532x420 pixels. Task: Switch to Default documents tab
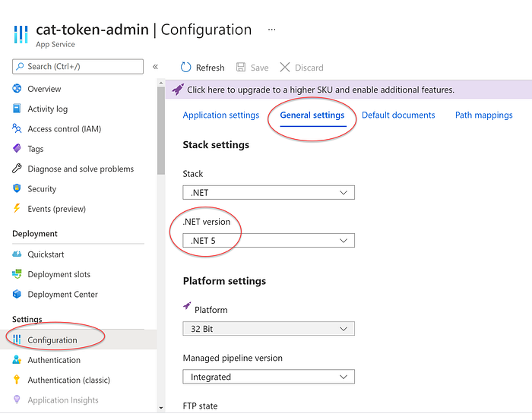(x=398, y=115)
